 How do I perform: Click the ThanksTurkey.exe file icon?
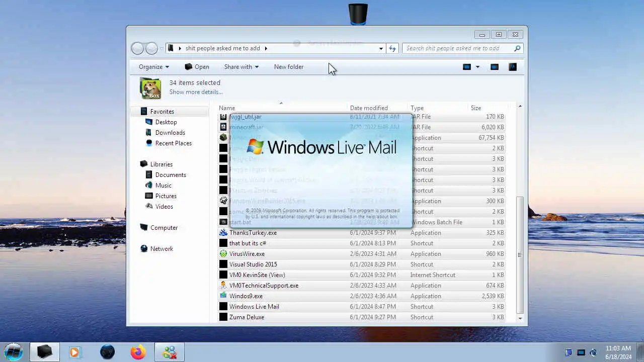pyautogui.click(x=223, y=233)
